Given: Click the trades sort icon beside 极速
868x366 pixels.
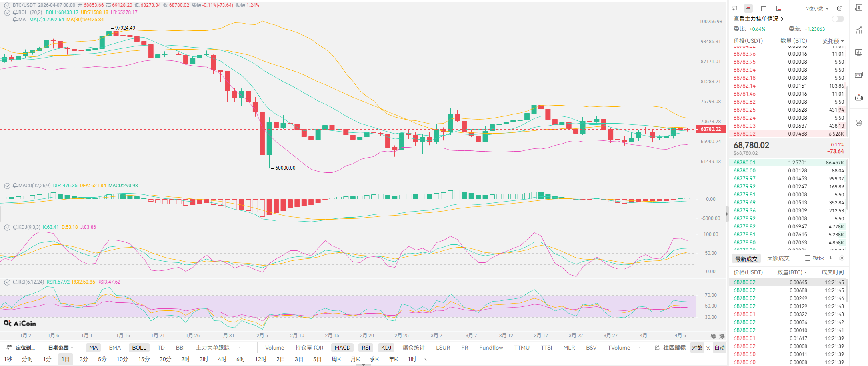Looking at the screenshot, I should coord(832,258).
